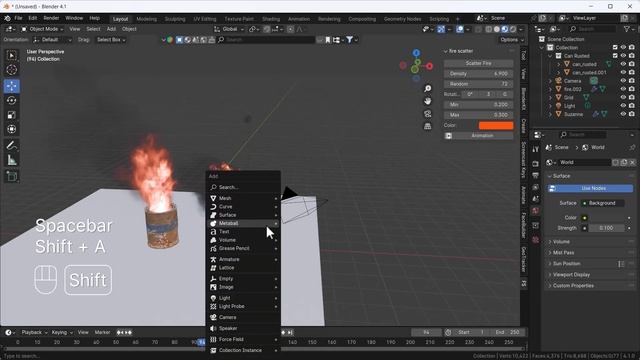Click the Background surface shader button
This screenshot has width=640, height=360.
[x=602, y=203]
